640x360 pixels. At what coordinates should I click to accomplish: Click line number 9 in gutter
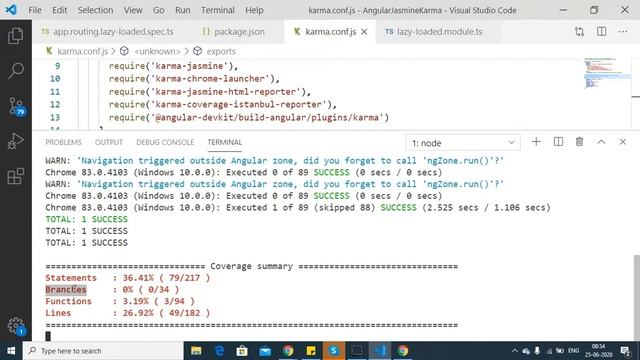pyautogui.click(x=57, y=66)
